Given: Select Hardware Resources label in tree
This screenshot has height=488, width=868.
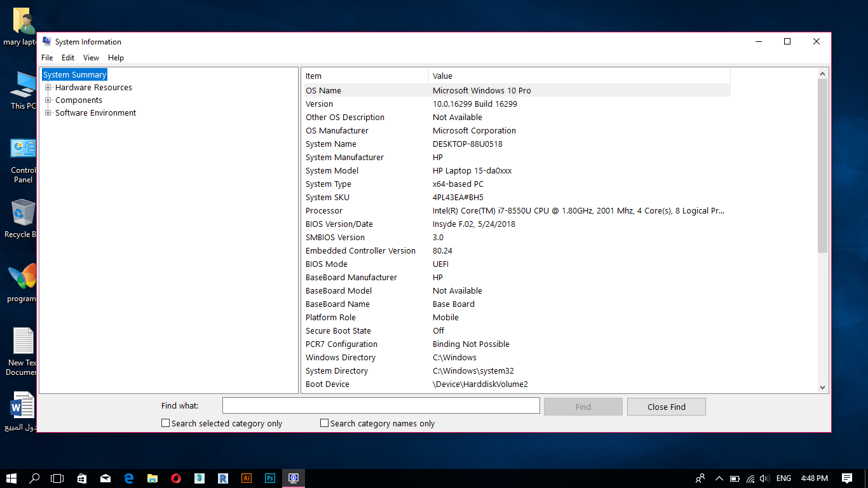Looking at the screenshot, I should 93,88.
